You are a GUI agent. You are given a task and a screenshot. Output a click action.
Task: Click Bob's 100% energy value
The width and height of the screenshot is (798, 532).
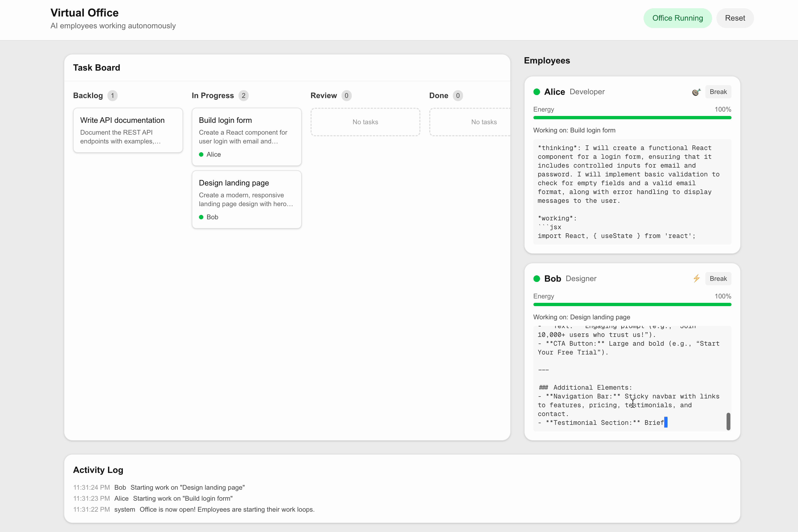pos(723,297)
